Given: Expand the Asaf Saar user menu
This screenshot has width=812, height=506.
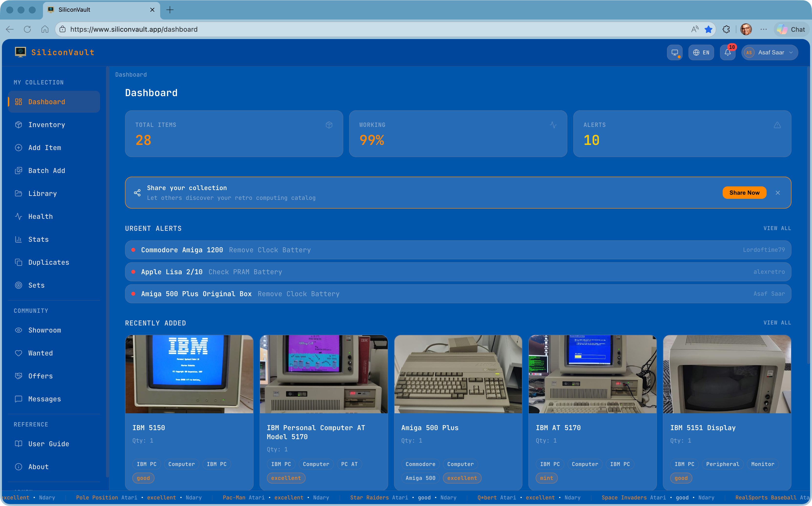Looking at the screenshot, I should coord(770,52).
